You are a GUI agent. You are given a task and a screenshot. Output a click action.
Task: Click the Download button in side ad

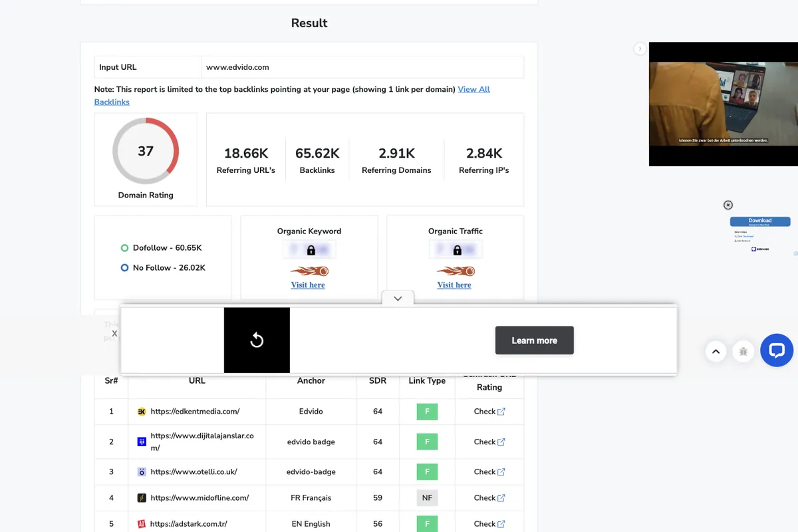pyautogui.click(x=760, y=221)
